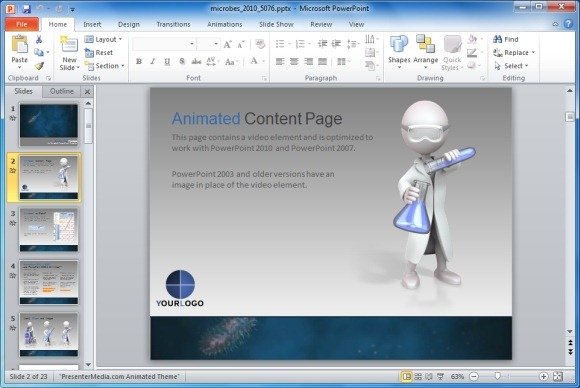Image resolution: width=580 pixels, height=388 pixels.
Task: Open Paragraph dialog launcher
Action: [x=378, y=78]
